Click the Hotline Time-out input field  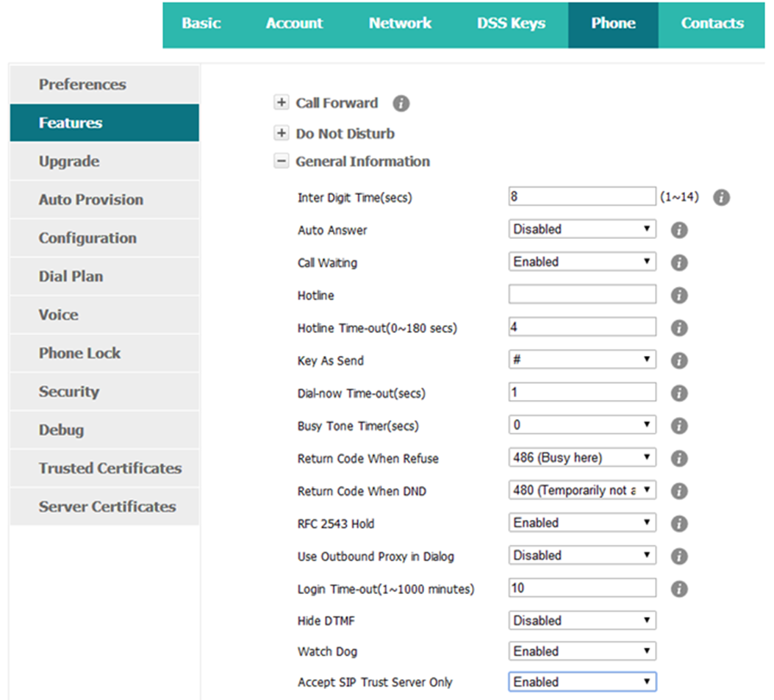pyautogui.click(x=582, y=326)
